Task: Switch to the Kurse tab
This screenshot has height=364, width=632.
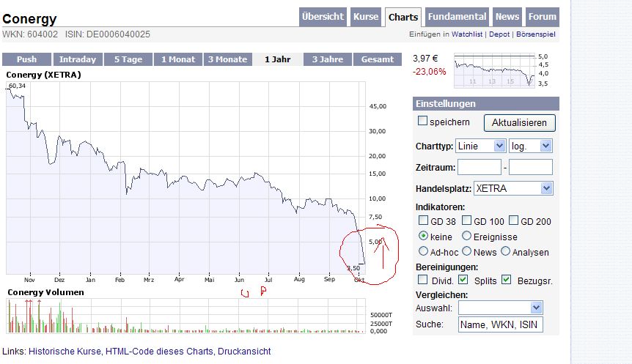Action: pyautogui.click(x=366, y=17)
